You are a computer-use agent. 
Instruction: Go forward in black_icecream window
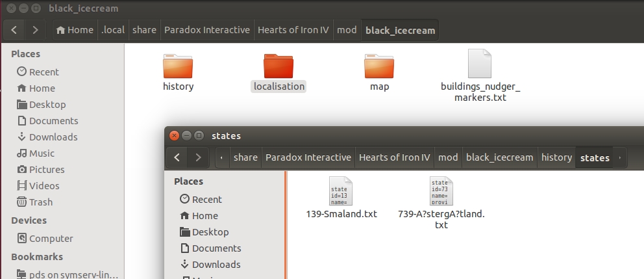(x=35, y=30)
